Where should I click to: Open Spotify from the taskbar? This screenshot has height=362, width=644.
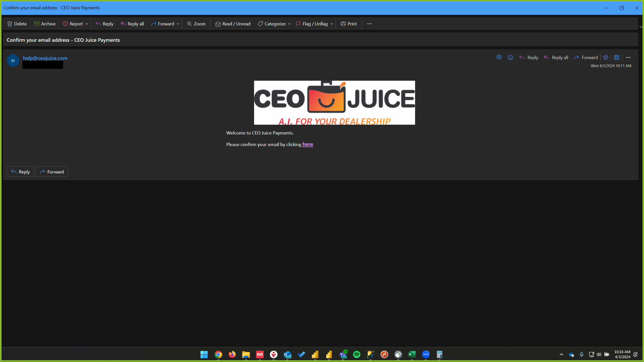point(357,354)
